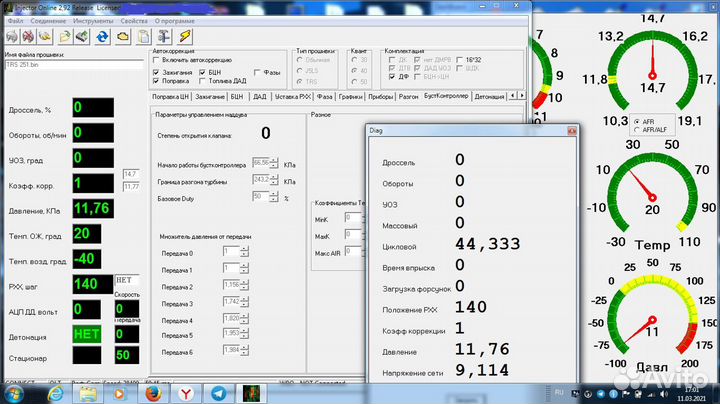Select the AFR/ALF radio button
720x404 pixels.
click(x=637, y=130)
